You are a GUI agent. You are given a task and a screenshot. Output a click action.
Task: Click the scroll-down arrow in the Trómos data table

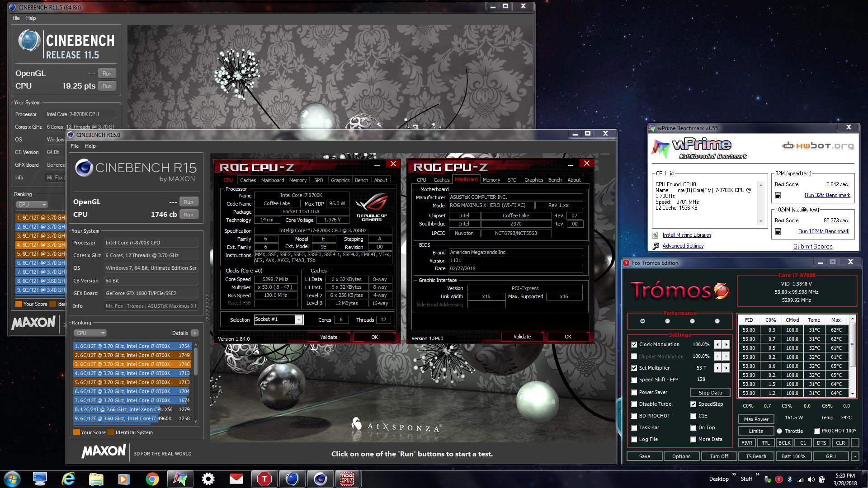point(853,394)
